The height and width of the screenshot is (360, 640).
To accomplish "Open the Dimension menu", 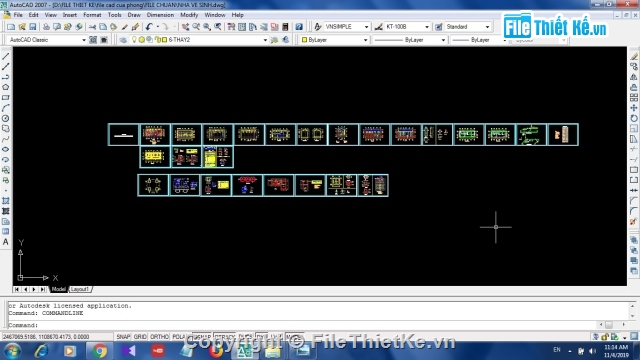I will (160, 15).
